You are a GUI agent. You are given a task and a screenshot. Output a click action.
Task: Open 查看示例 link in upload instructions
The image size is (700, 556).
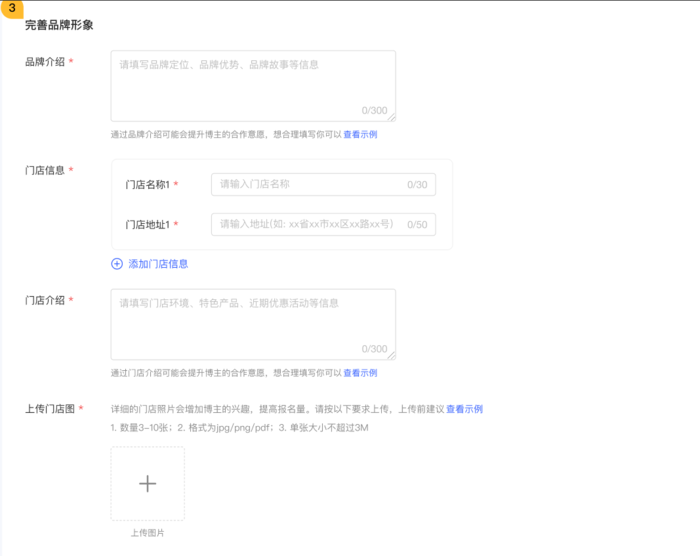pyautogui.click(x=464, y=409)
